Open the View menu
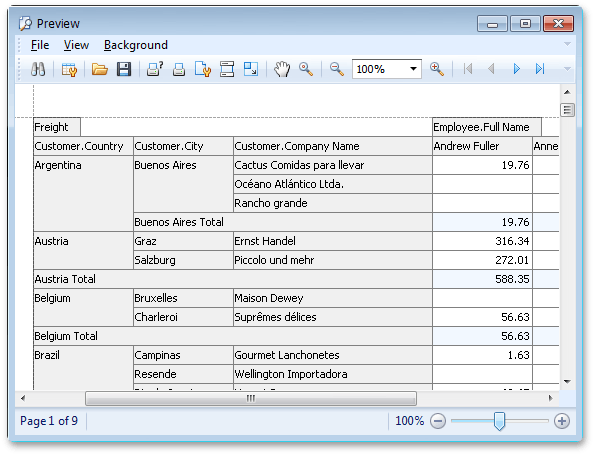 pos(76,45)
